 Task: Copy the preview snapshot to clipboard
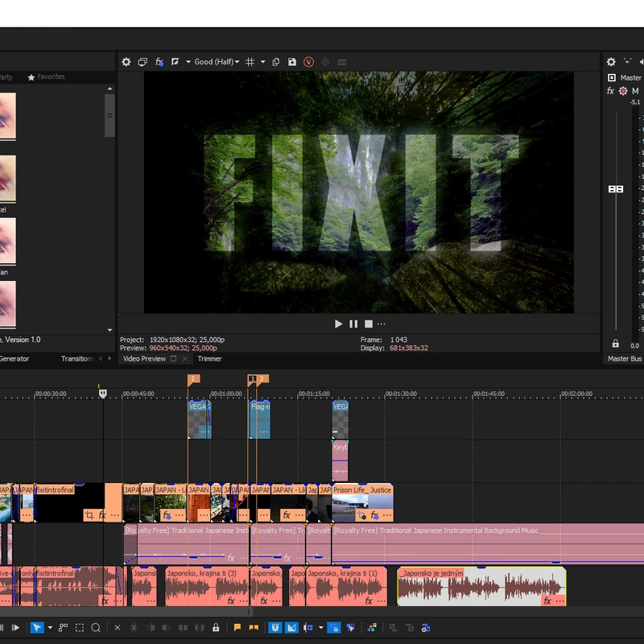pos(276,62)
